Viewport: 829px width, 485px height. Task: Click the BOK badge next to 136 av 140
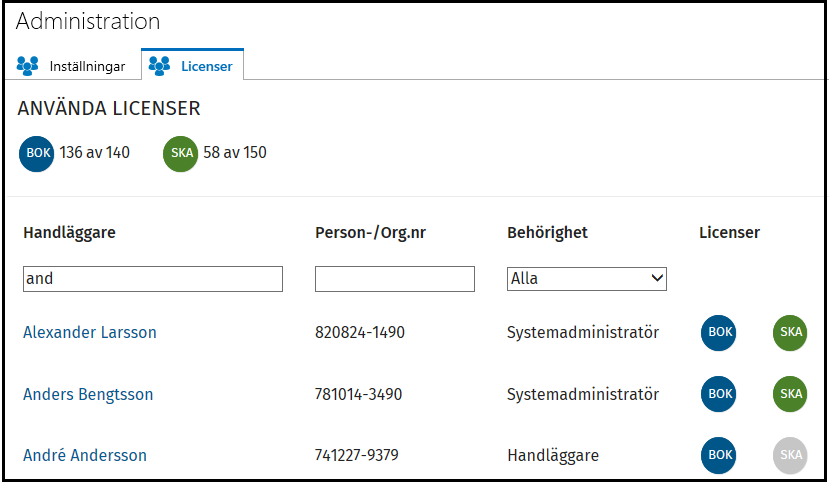pos(36,153)
